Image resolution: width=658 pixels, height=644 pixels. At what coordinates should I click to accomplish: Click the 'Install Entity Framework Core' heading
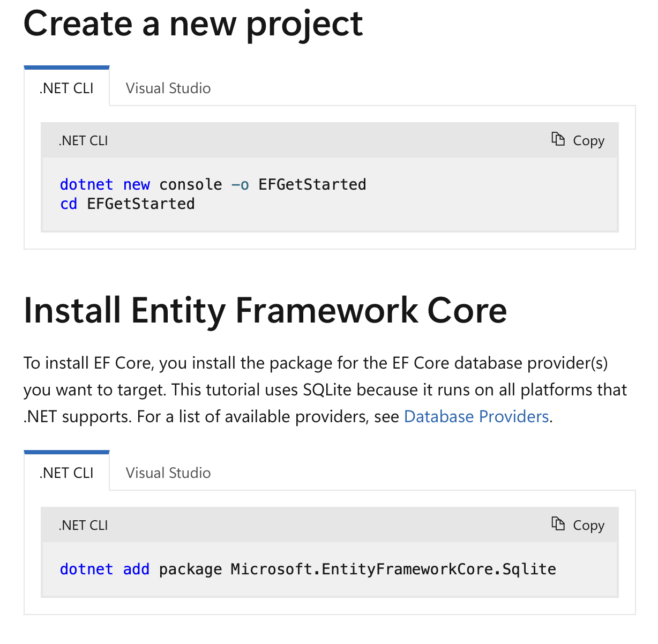pyautogui.click(x=265, y=311)
